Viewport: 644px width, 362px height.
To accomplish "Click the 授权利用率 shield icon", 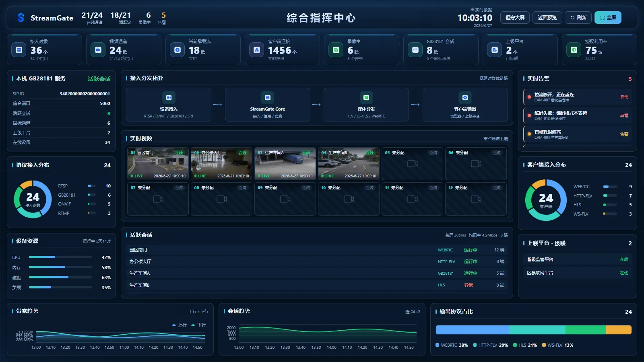I will pos(574,50).
